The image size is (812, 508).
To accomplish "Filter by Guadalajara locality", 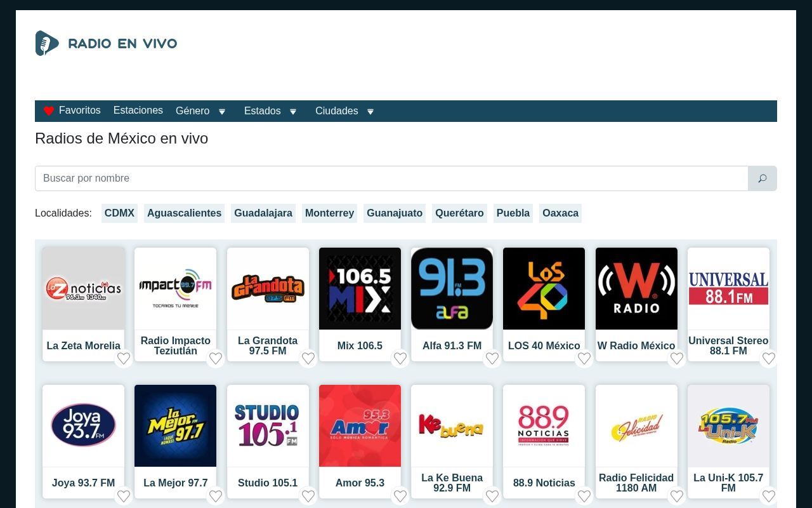I will pos(263,213).
